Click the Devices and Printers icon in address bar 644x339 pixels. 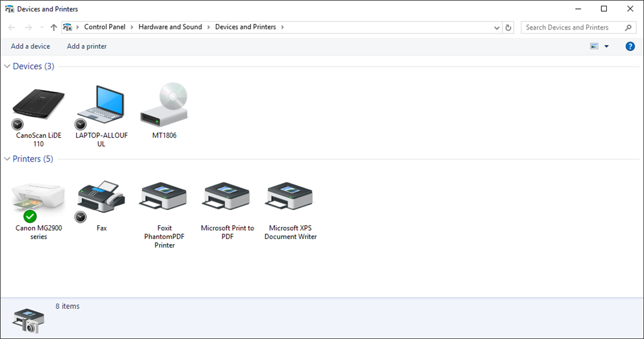point(67,28)
